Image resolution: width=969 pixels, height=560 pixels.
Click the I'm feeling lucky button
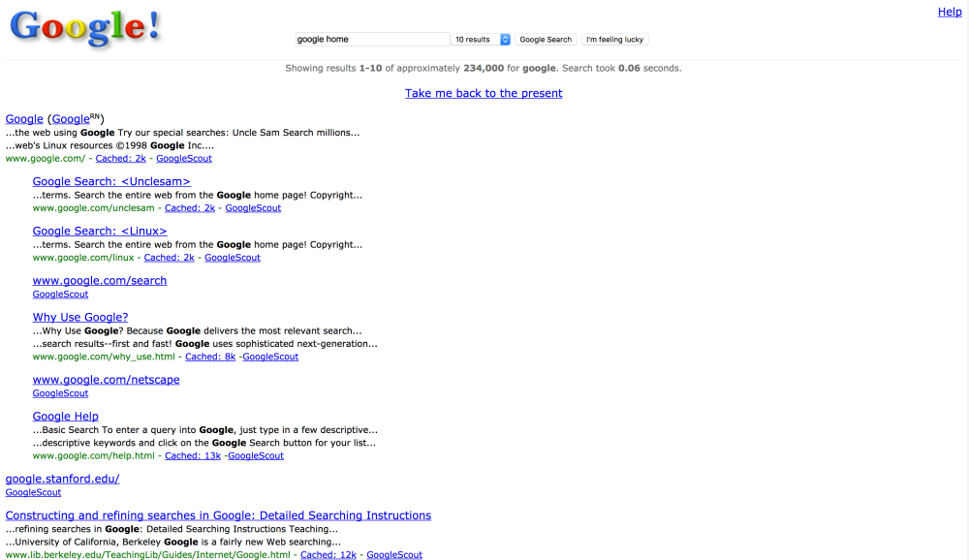pos(614,40)
